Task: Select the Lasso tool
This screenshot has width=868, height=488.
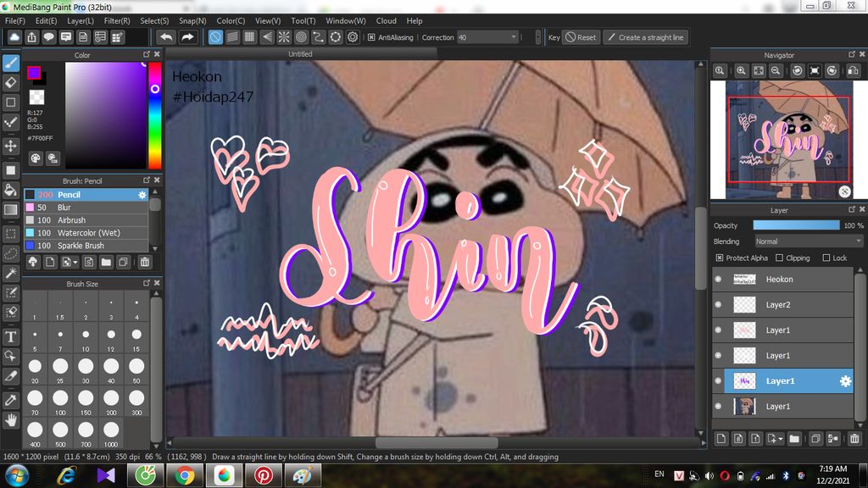Action: tap(11, 253)
